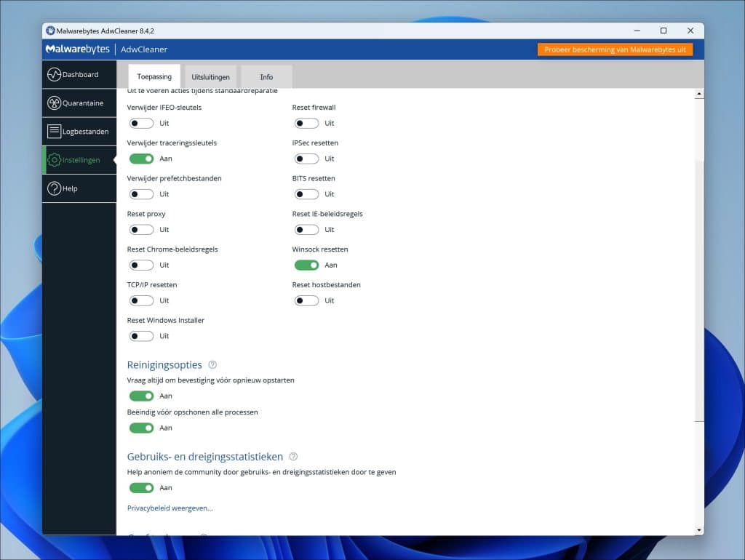Open the Info tab
The width and height of the screenshot is (745, 560).
[266, 77]
